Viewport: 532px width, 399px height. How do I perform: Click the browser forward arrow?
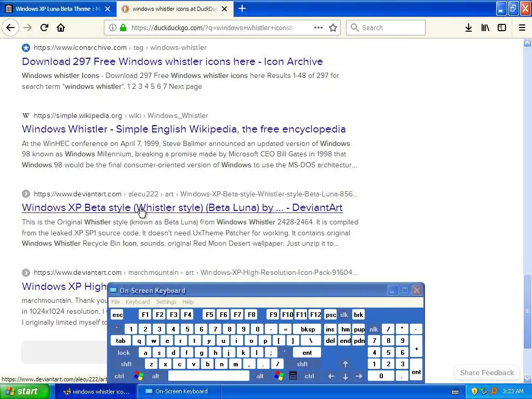28,28
